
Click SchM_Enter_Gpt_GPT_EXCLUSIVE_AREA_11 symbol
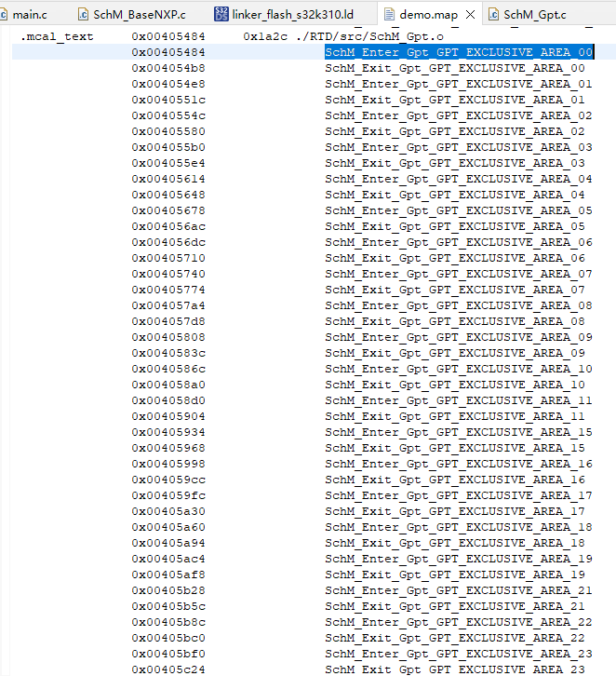pos(459,400)
